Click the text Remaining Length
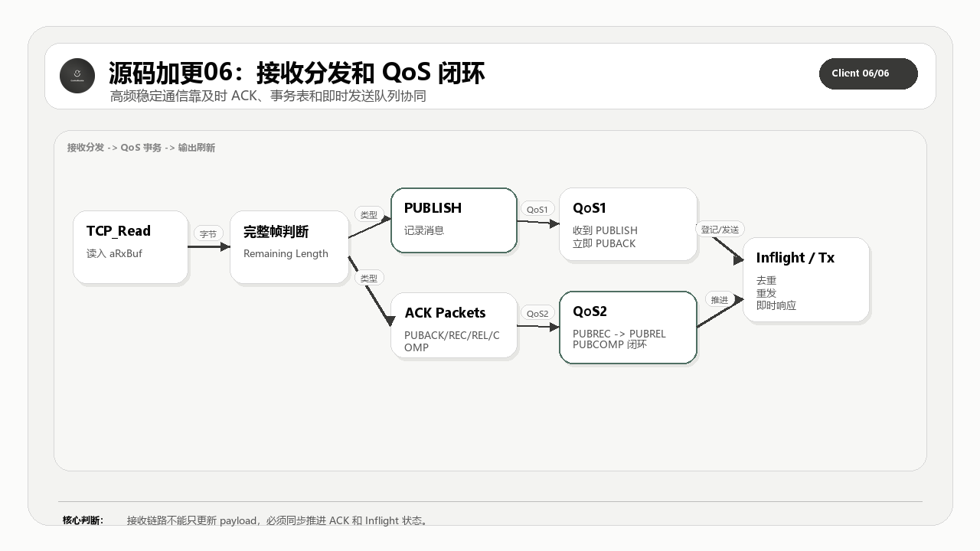This screenshot has width=980, height=551. coord(286,253)
